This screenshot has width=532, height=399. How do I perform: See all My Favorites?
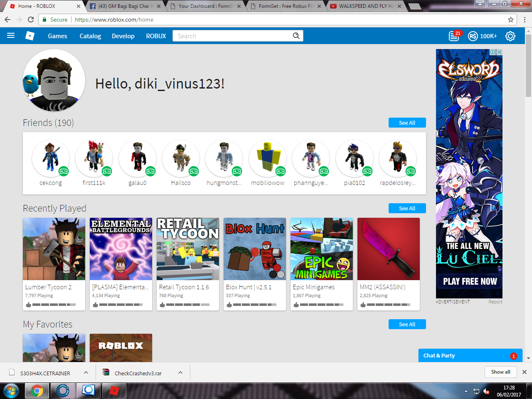[407, 324]
